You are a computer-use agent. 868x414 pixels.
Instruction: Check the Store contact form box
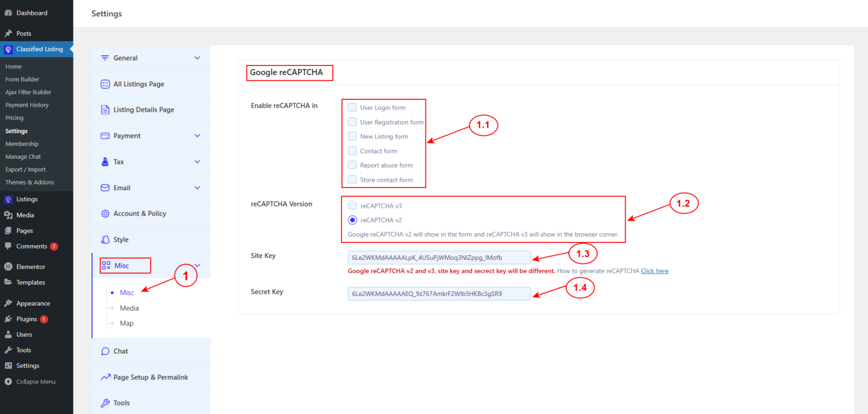pyautogui.click(x=352, y=180)
